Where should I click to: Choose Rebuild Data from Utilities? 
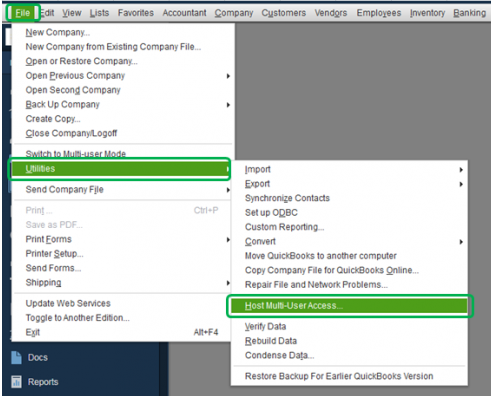point(271,341)
